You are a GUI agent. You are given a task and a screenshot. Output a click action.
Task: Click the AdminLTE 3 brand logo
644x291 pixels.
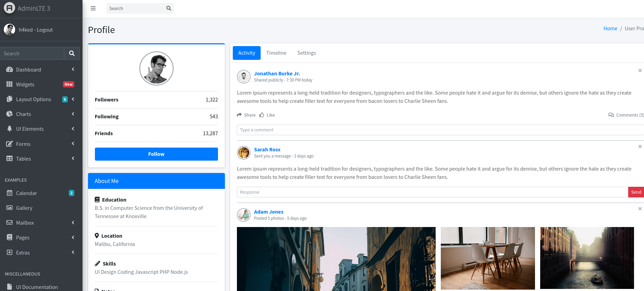pyautogui.click(x=10, y=8)
